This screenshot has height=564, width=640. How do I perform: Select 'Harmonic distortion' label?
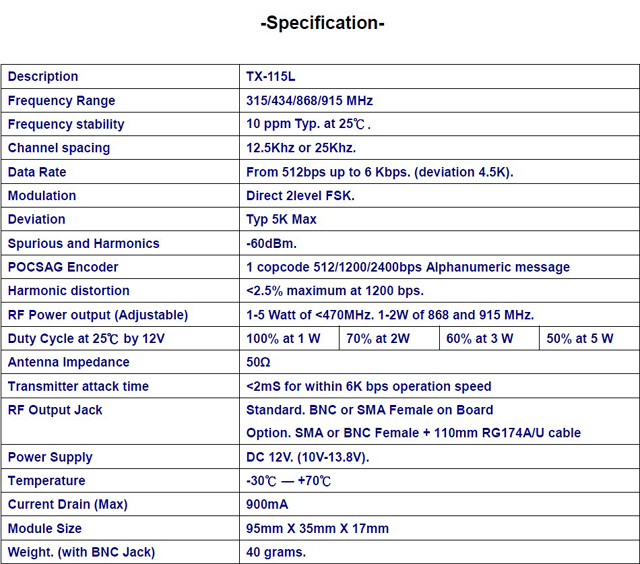pos(69,291)
